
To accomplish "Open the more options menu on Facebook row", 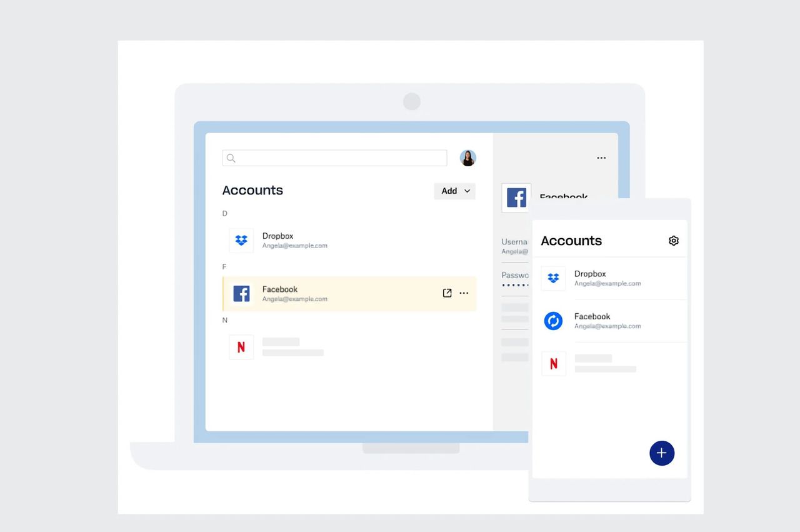I will coord(464,293).
